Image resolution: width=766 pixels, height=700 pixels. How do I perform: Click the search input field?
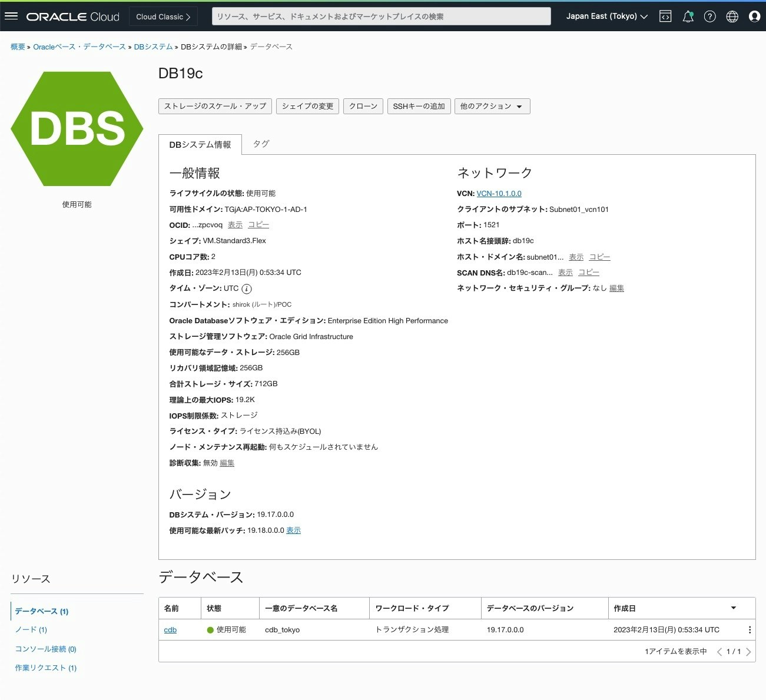click(380, 16)
